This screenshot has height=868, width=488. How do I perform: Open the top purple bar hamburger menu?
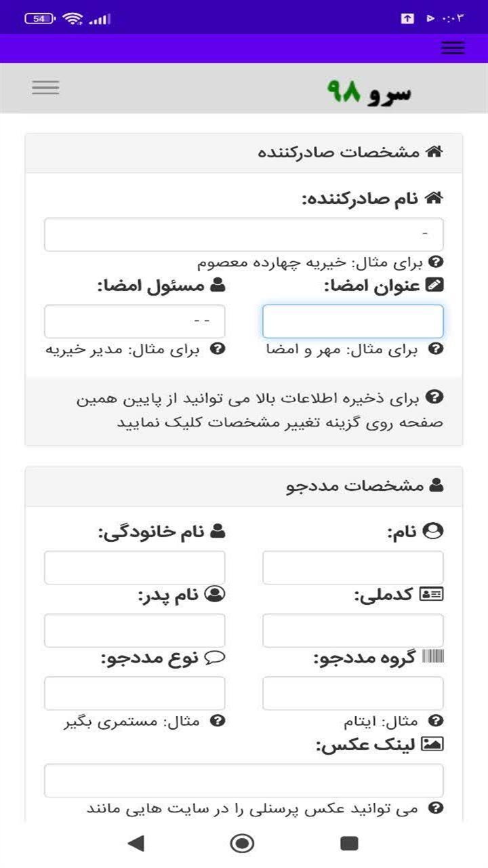coord(453,47)
